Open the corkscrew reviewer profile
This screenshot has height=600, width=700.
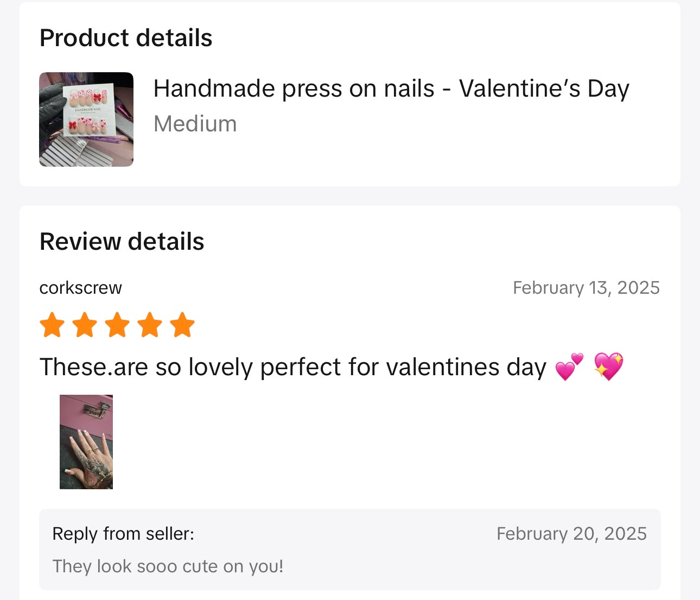(x=80, y=288)
